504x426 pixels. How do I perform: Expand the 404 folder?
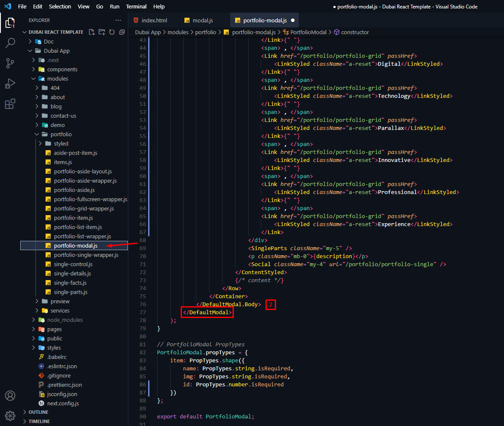tap(54, 88)
